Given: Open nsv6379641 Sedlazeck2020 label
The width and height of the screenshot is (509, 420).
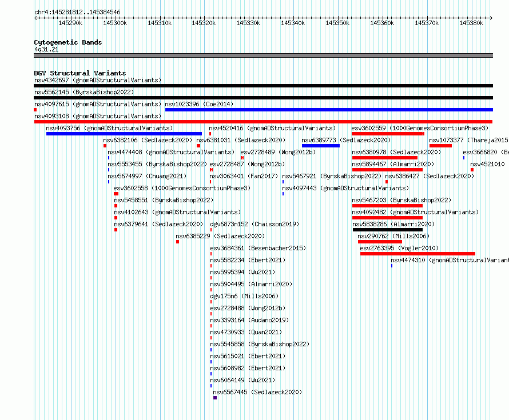Looking at the screenshot, I should coord(158,224).
